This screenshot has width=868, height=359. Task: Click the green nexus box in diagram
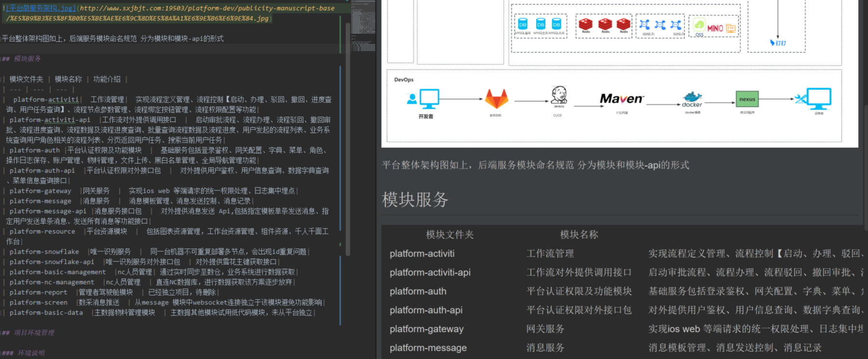[x=747, y=99]
